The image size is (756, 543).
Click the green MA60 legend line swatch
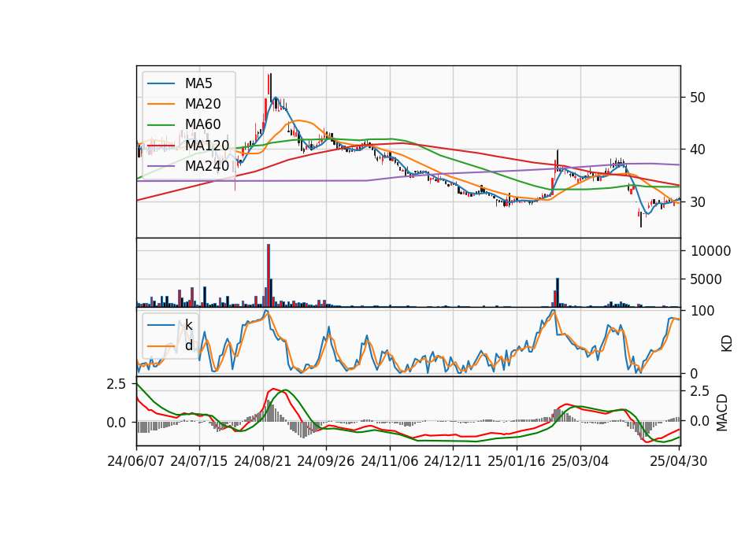click(161, 125)
